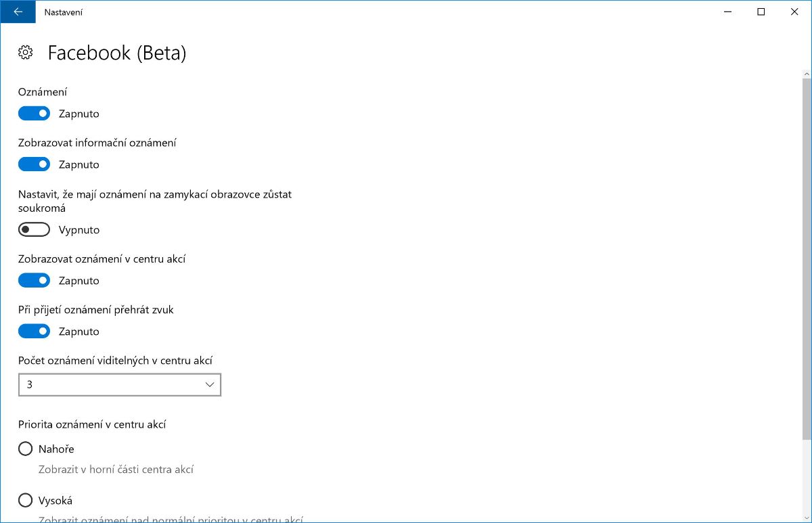The image size is (812, 523).
Task: Toggle Zobrazovat oznámení v centru akcí
Action: [x=34, y=281]
